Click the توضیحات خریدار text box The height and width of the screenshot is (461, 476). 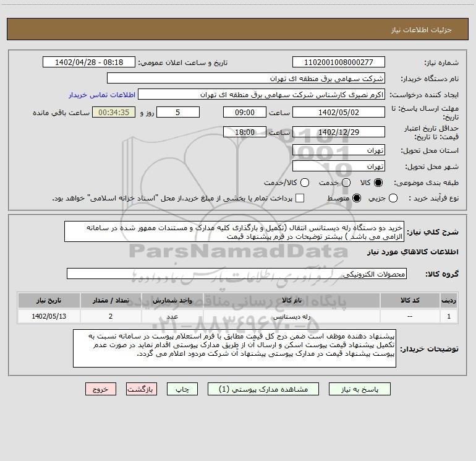point(234,348)
